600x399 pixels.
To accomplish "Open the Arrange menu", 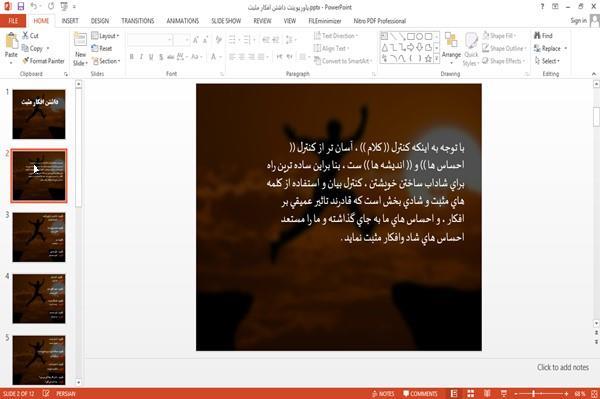I will click(x=451, y=48).
